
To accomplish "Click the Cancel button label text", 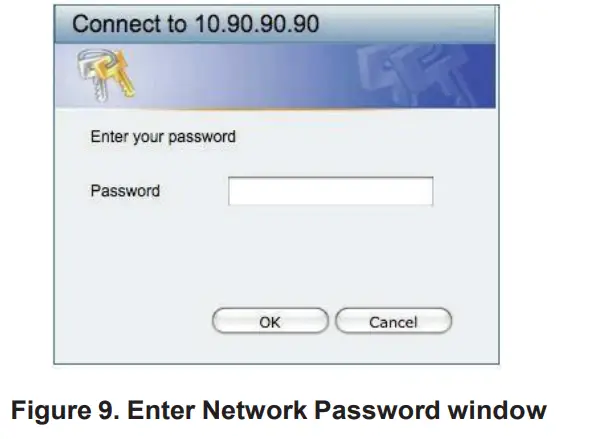I will [x=393, y=322].
